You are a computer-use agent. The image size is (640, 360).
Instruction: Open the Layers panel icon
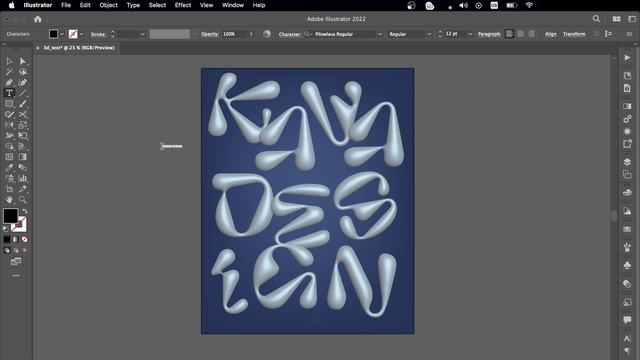coord(627,162)
